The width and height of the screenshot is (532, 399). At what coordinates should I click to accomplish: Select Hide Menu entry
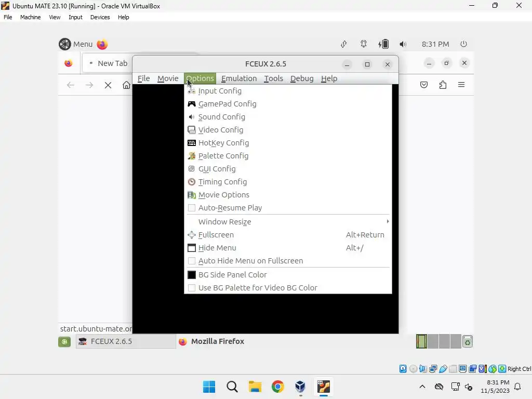tap(288, 248)
